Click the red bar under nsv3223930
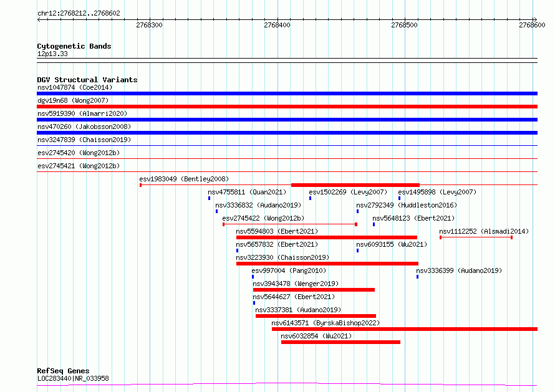 click(327, 264)
